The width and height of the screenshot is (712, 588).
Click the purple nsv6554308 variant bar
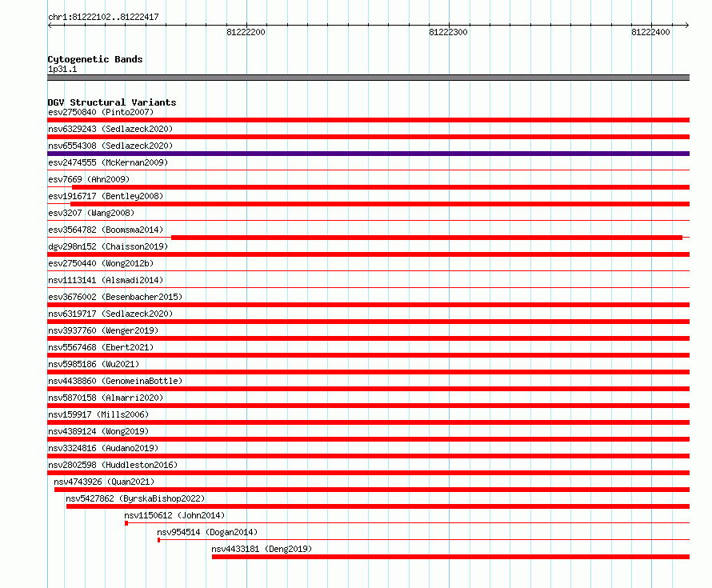click(x=368, y=154)
